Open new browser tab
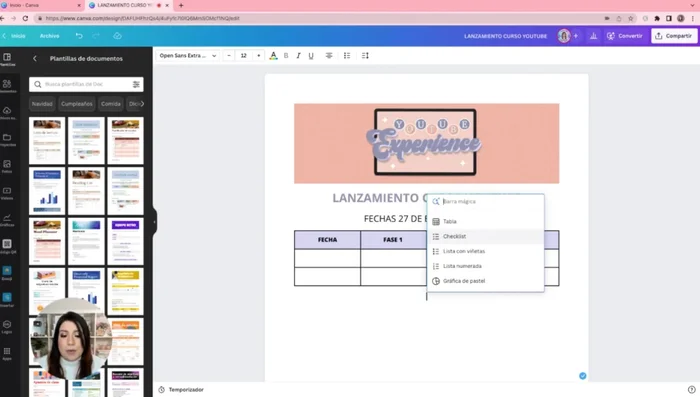Image resolution: width=700 pixels, height=397 pixels. tap(181, 5)
